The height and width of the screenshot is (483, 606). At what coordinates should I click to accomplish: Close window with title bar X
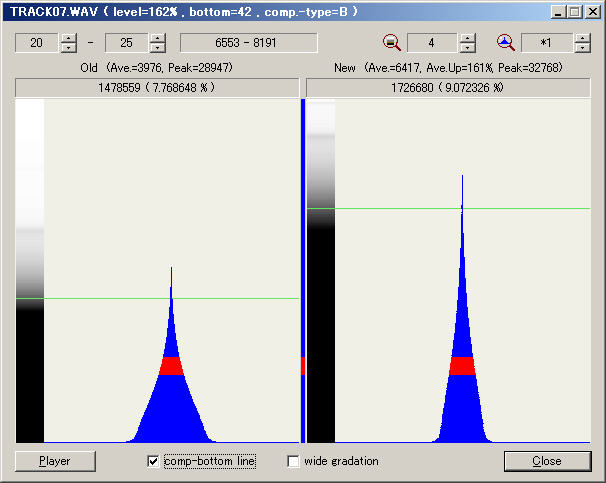coord(592,12)
